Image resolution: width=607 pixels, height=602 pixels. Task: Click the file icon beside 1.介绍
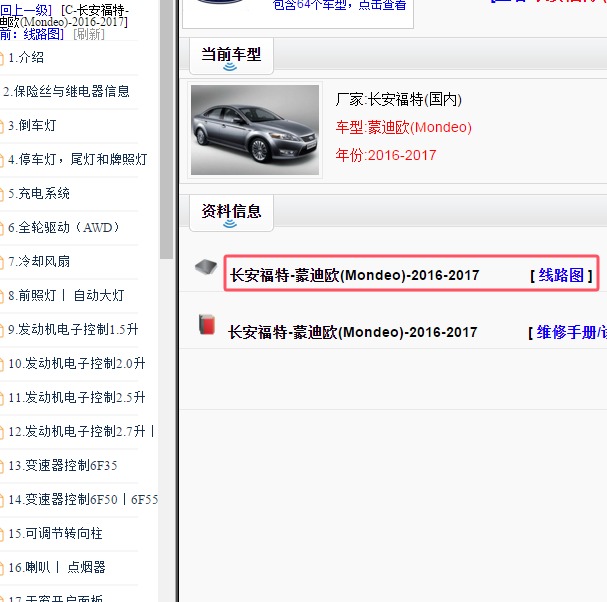pos(2,58)
